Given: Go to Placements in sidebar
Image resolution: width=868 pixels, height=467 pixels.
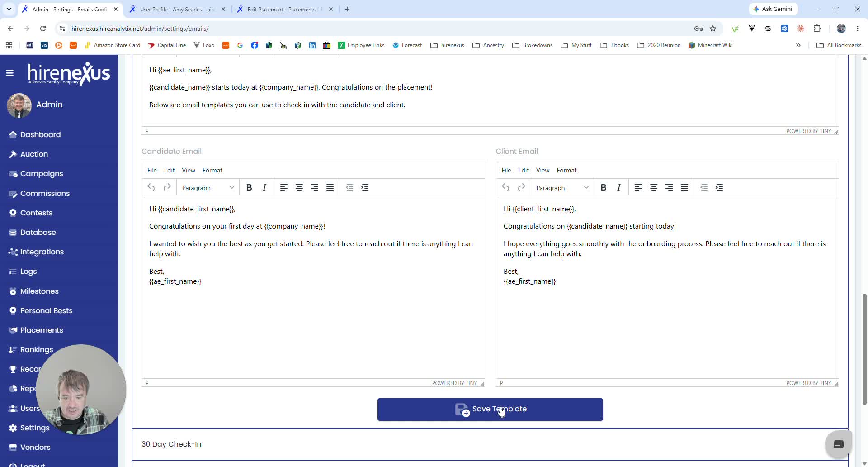Looking at the screenshot, I should tap(42, 330).
